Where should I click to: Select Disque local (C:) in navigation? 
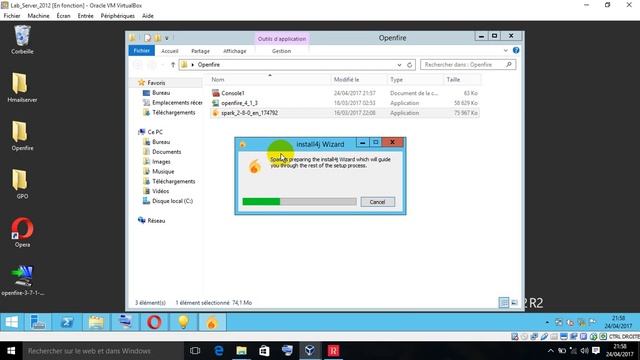172,201
